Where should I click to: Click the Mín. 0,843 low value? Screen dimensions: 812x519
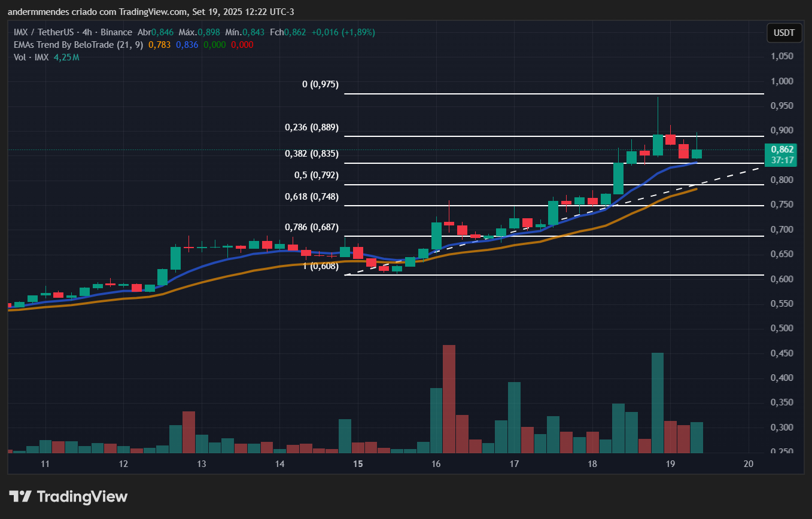tap(245, 32)
